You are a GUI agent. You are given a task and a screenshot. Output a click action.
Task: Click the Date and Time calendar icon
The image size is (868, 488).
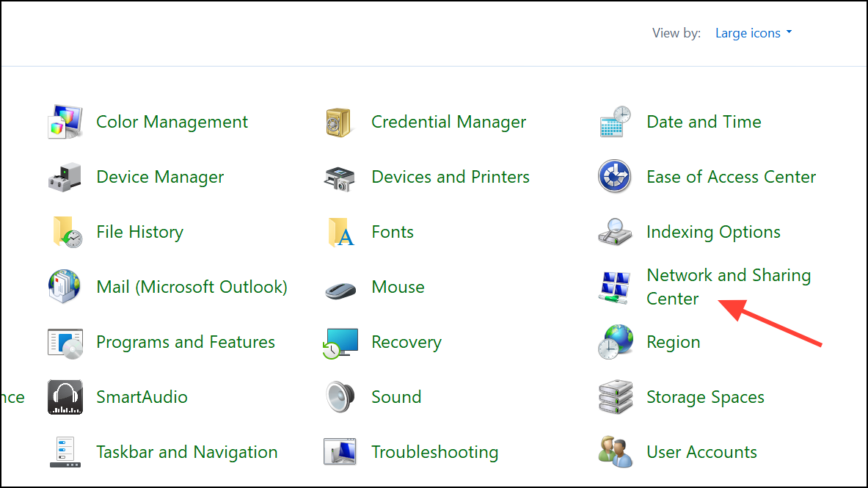615,122
